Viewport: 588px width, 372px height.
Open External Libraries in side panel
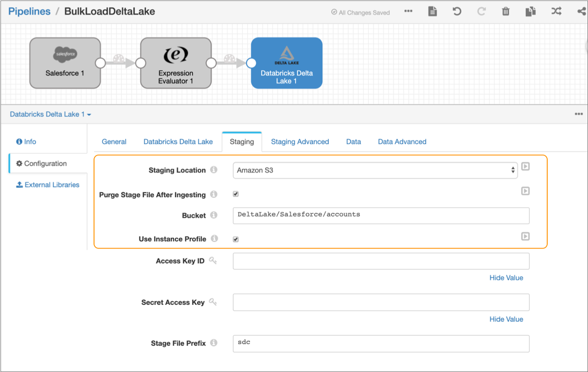[48, 185]
